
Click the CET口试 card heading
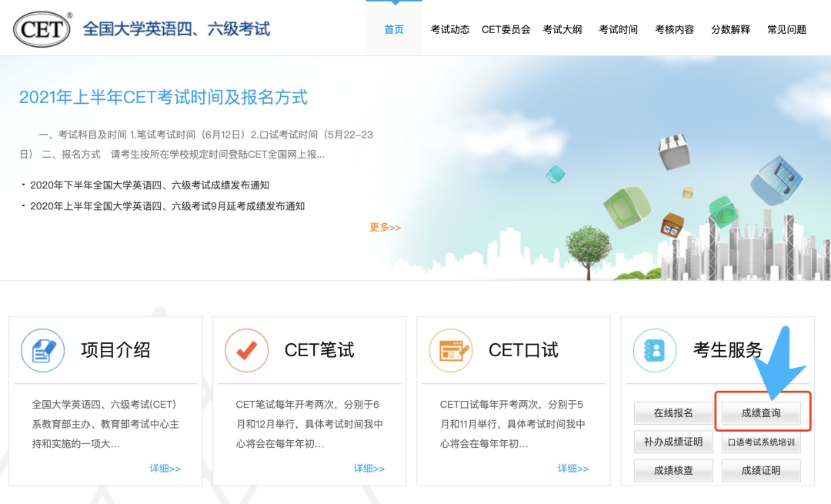click(x=523, y=350)
